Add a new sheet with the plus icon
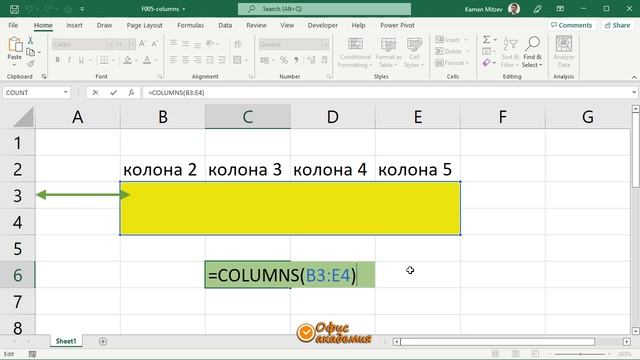 (103, 341)
